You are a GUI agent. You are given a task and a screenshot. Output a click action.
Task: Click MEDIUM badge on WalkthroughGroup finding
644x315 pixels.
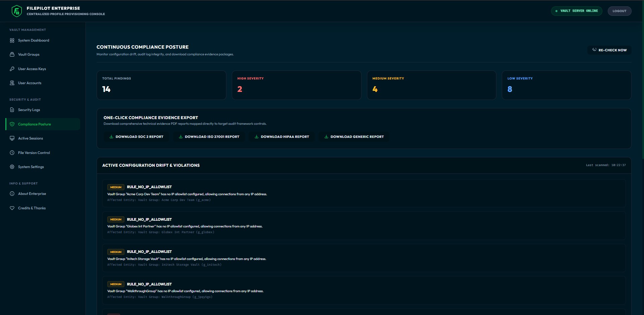(116, 284)
